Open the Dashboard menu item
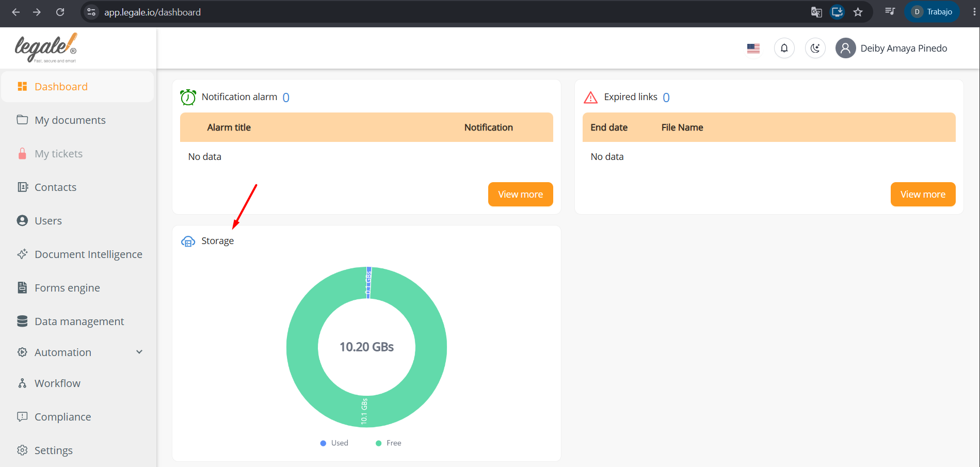 77,87
